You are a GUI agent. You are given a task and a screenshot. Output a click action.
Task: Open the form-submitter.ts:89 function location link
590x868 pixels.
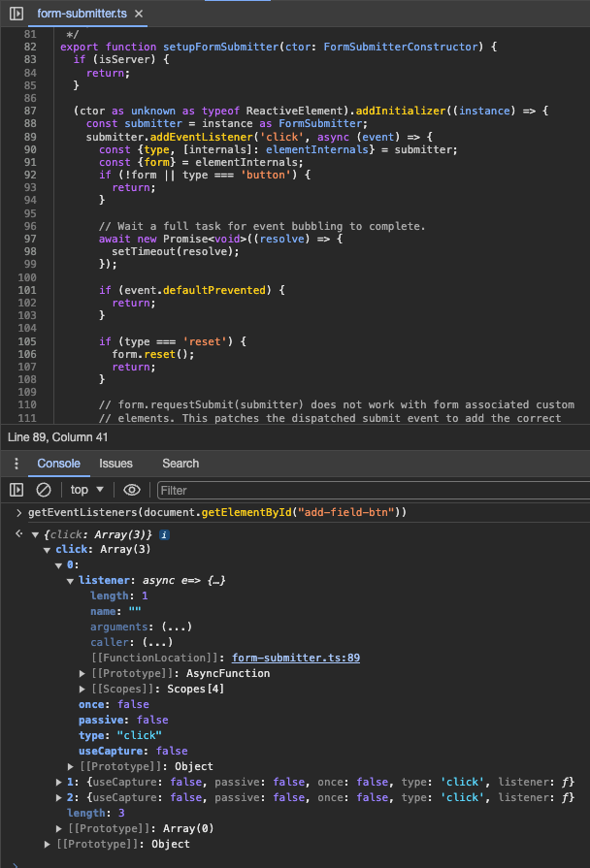[x=296, y=658]
